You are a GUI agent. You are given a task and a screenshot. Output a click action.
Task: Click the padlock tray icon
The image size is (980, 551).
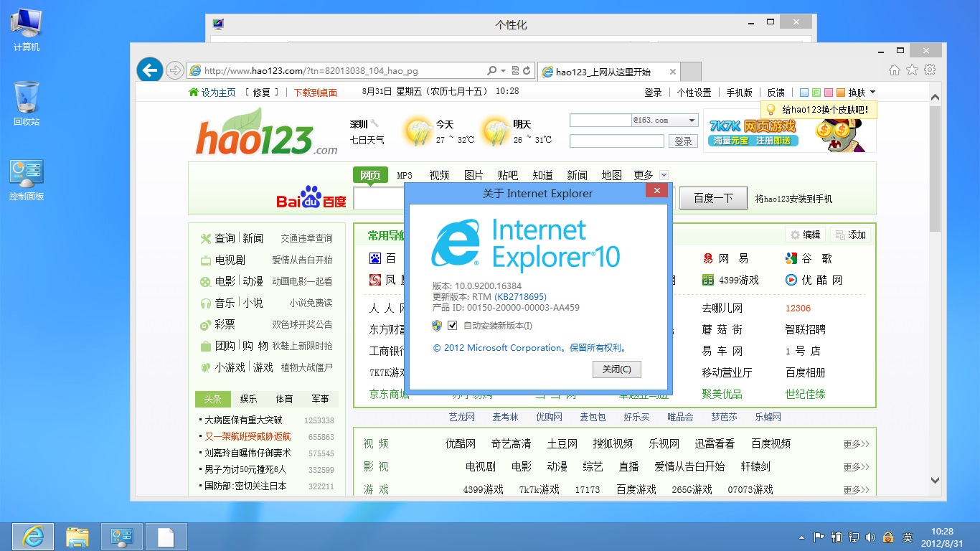coord(888,537)
